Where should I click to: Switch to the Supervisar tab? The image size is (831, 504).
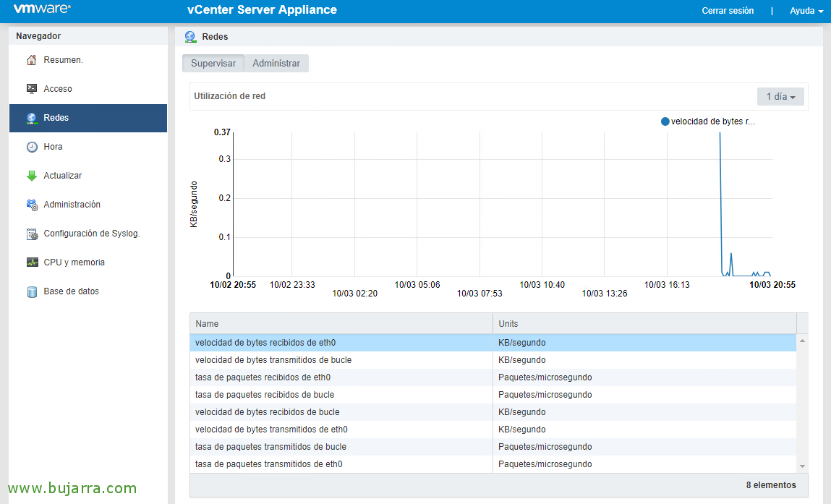click(213, 63)
